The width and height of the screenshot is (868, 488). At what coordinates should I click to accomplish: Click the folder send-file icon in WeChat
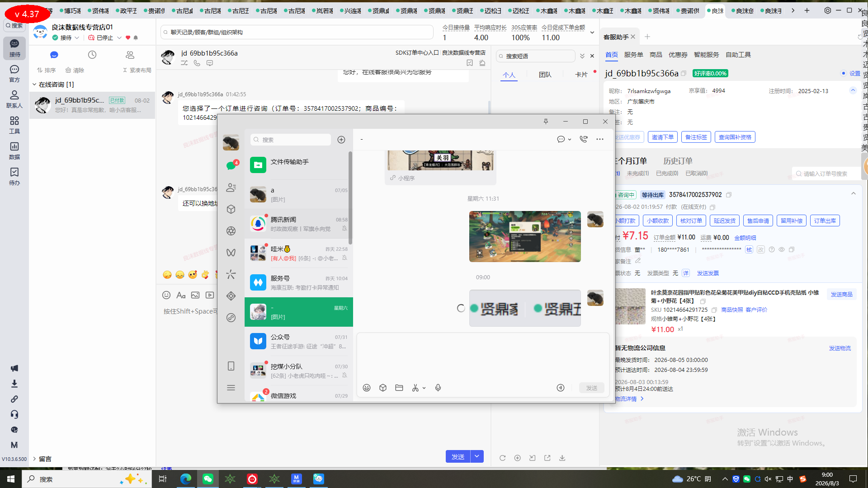pyautogui.click(x=399, y=388)
